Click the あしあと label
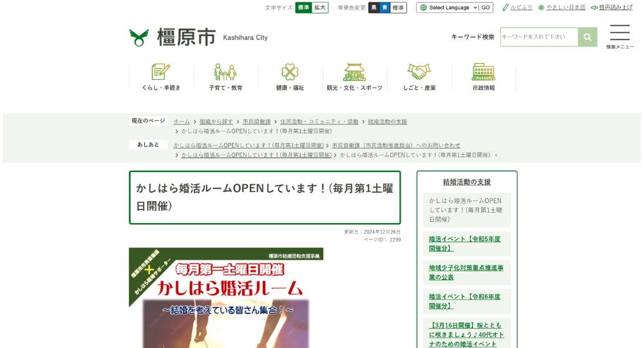The width and height of the screenshot is (644, 348). click(148, 144)
